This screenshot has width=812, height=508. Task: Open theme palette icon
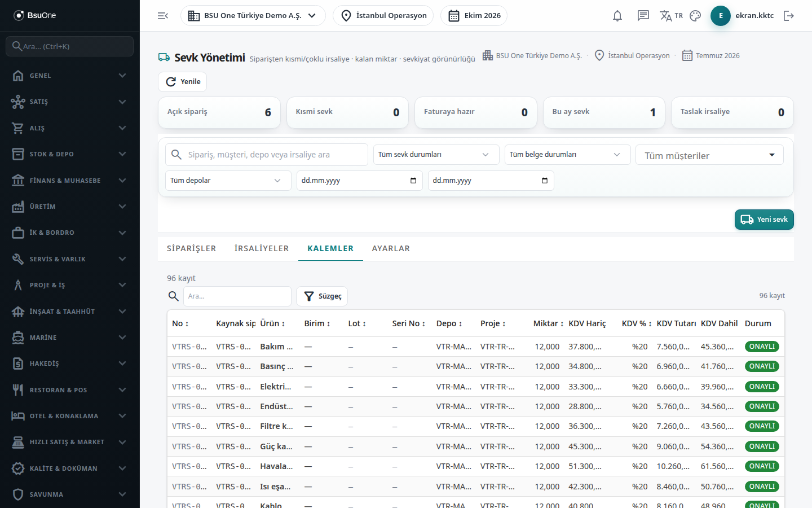(x=695, y=16)
